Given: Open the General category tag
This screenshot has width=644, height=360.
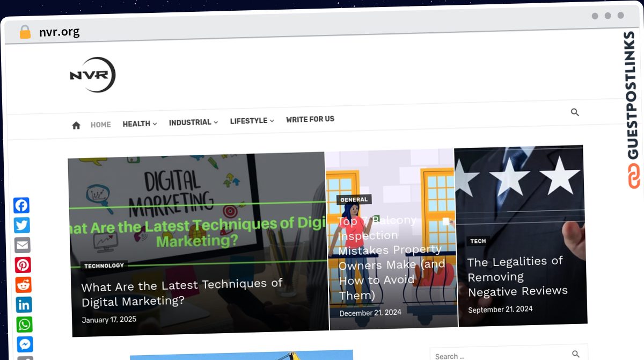Looking at the screenshot, I should 354,199.
